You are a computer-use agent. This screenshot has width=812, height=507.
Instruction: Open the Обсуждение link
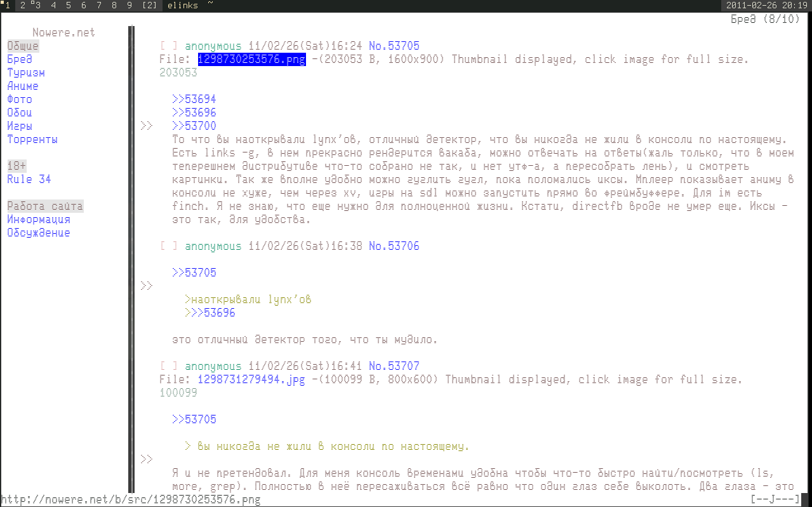point(39,233)
